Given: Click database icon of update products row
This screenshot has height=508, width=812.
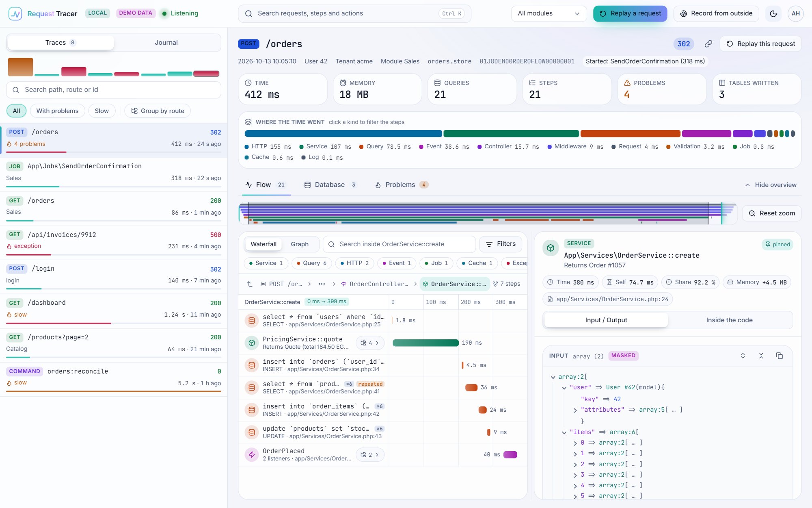Looking at the screenshot, I should click(252, 432).
